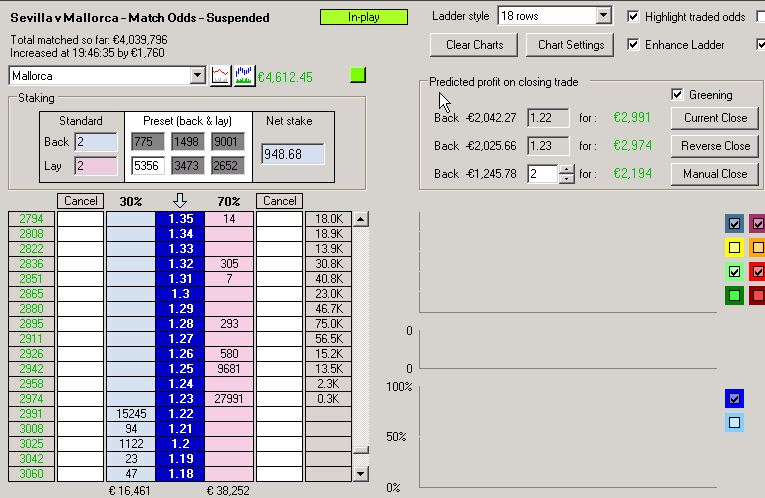Click ladder scrollbar up arrow
Screen dimensions: 765x498
[x=361, y=218]
